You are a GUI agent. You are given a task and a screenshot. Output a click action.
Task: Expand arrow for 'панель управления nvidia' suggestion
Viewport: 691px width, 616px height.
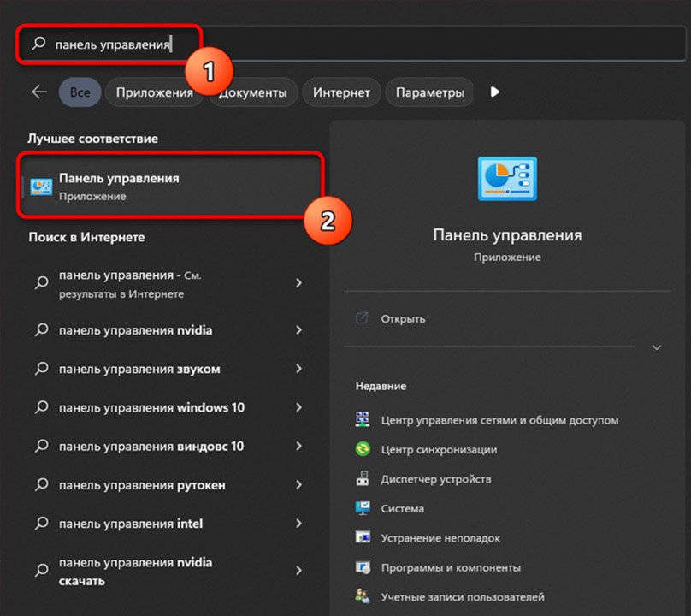pos(298,330)
